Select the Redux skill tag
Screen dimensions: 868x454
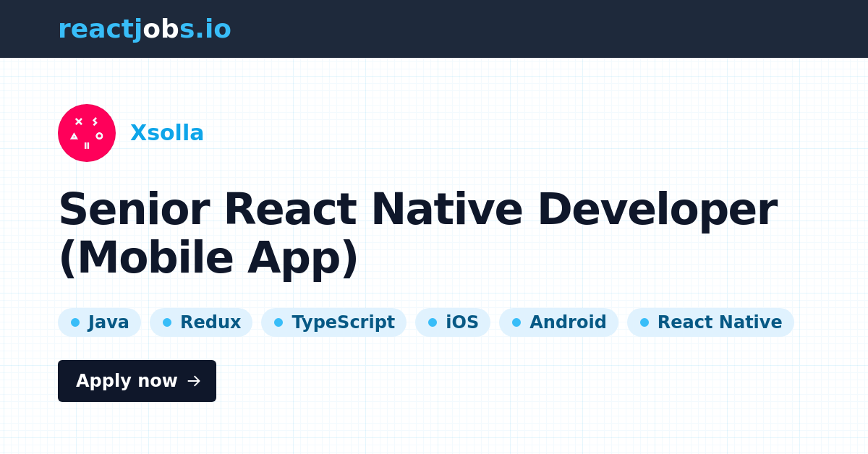coord(201,322)
